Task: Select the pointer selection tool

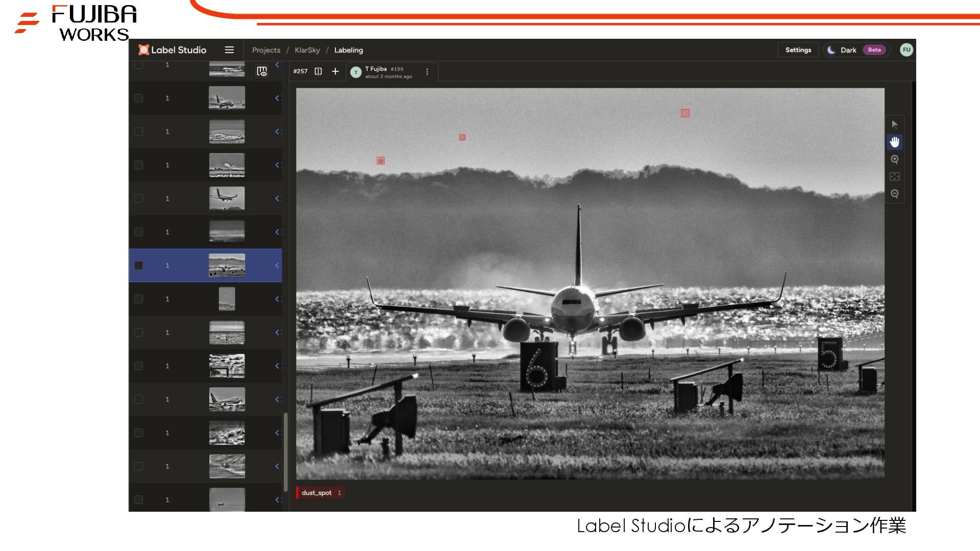Action: 894,124
